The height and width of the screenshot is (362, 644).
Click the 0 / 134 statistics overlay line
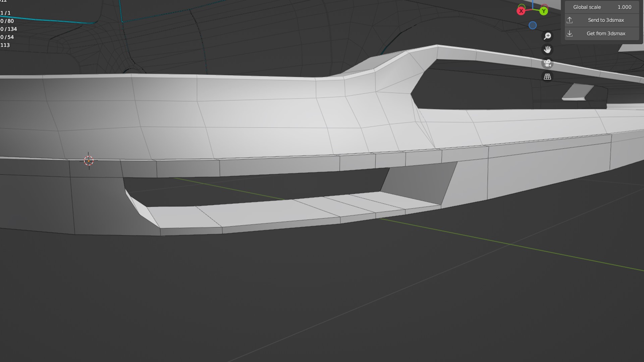[x=9, y=29]
